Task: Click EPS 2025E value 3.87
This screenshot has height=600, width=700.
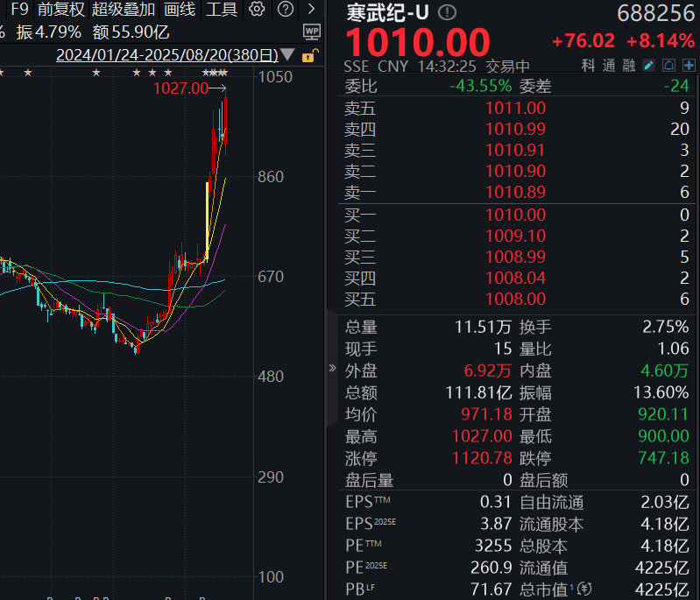Action: pos(496,524)
